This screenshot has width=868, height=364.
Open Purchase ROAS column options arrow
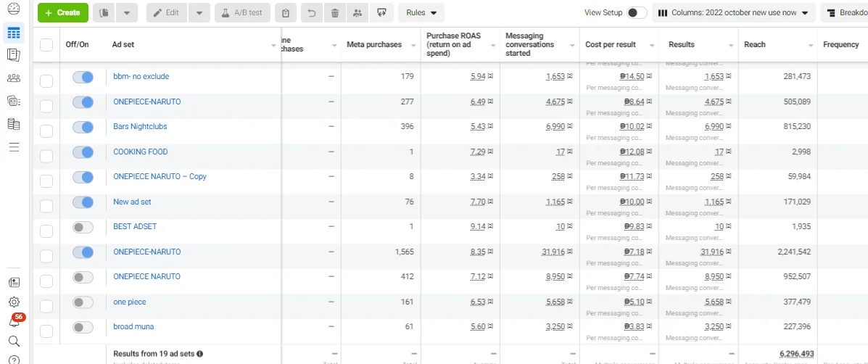pyautogui.click(x=492, y=46)
